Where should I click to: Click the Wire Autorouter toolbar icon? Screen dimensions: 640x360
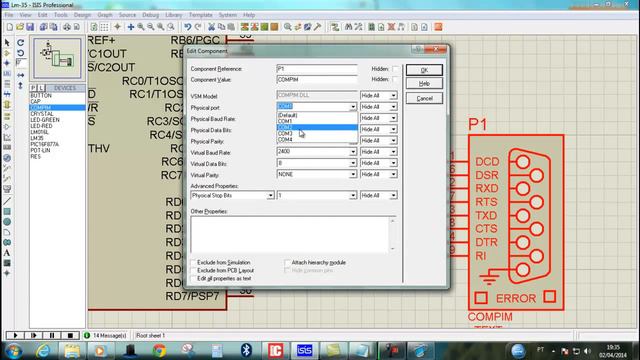click(335, 27)
